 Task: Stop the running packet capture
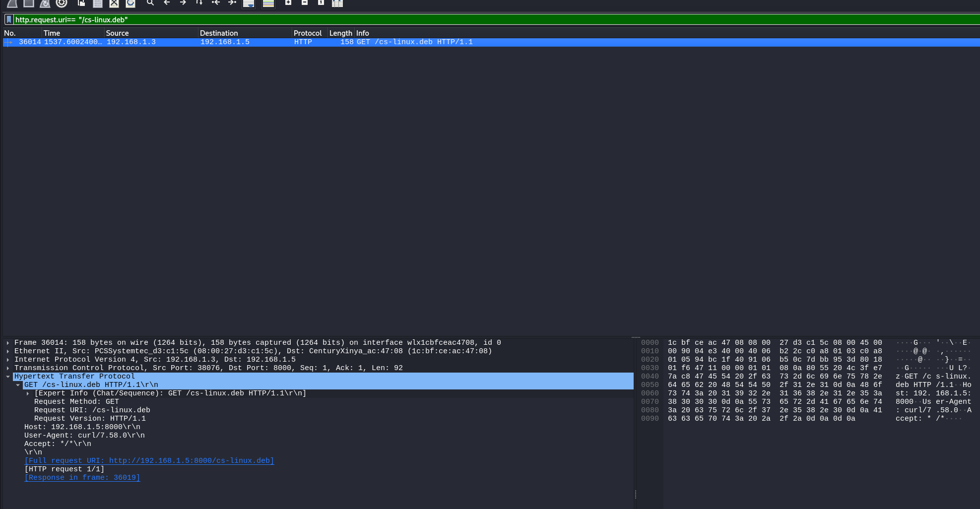coord(29,3)
